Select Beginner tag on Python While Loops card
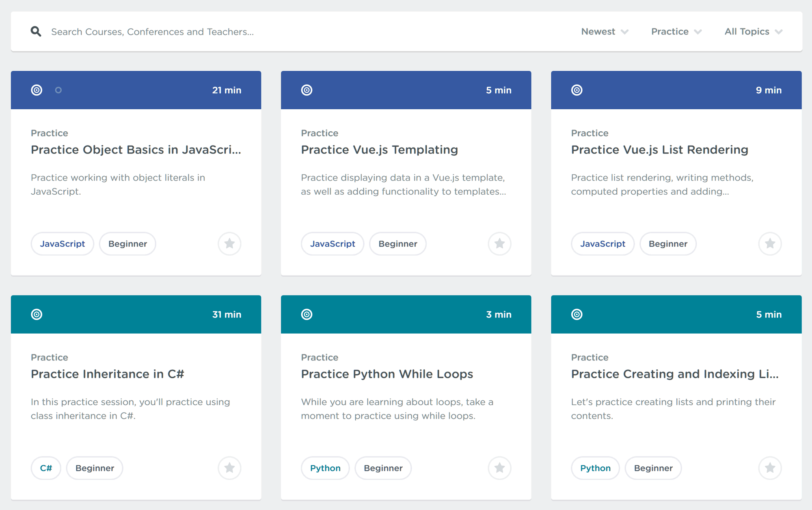This screenshot has width=812, height=510. coord(383,468)
